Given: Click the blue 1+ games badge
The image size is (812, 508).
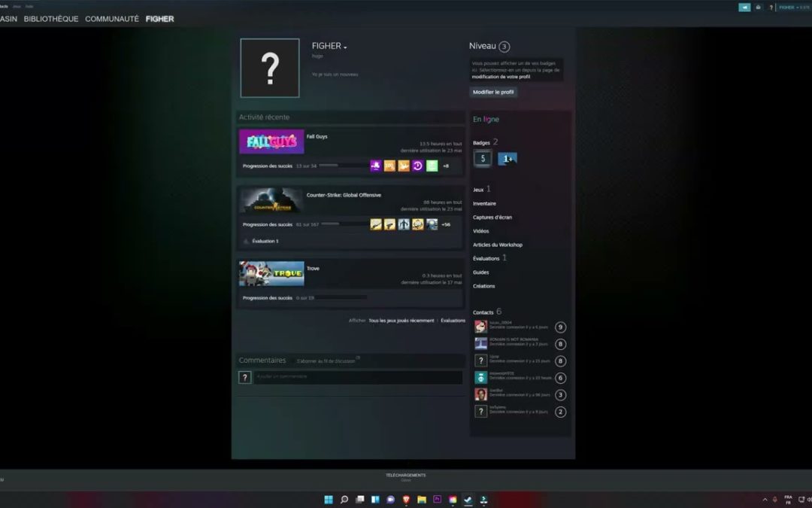Looking at the screenshot, I should (x=507, y=159).
